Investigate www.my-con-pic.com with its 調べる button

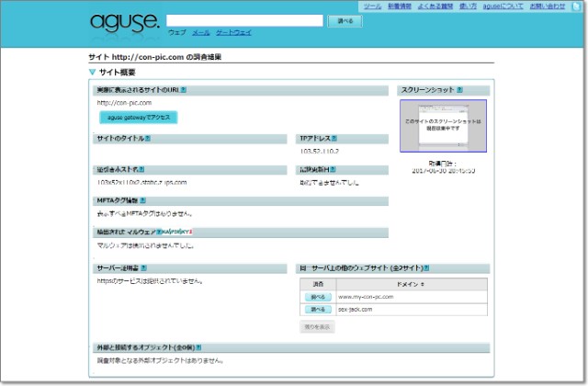317,298
